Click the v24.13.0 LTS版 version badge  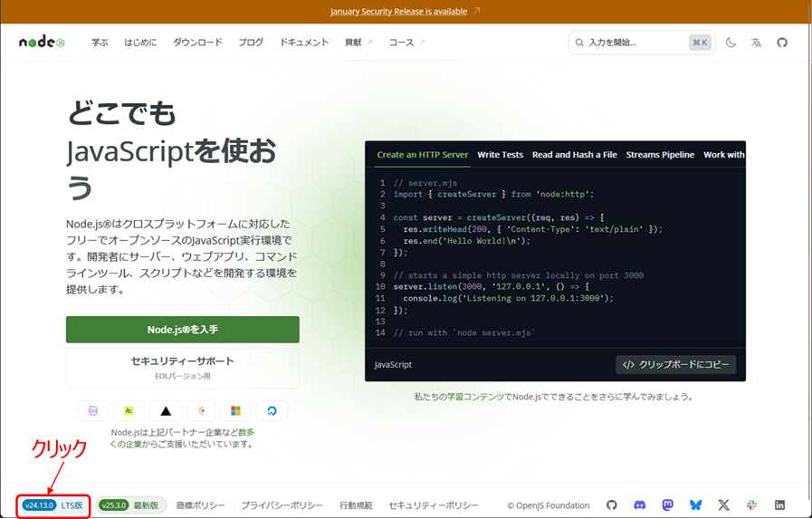tap(53, 505)
